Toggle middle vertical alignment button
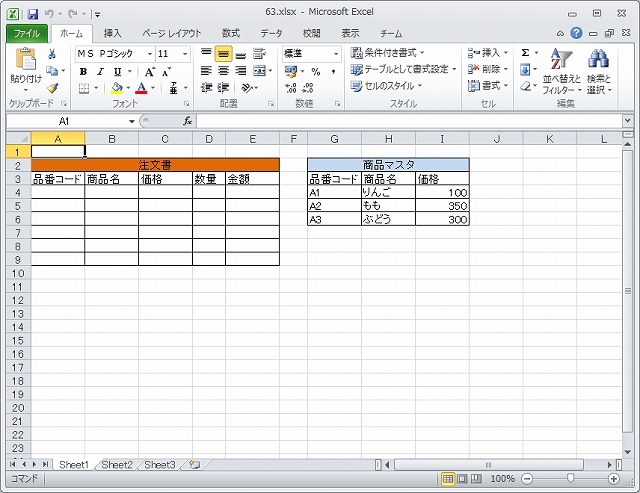The width and height of the screenshot is (640, 493). (224, 54)
